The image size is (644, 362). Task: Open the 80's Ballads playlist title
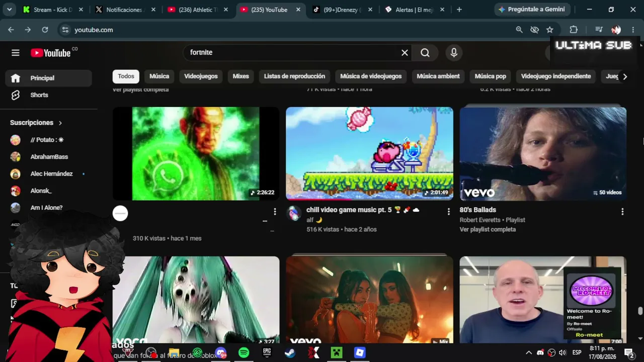(477, 210)
